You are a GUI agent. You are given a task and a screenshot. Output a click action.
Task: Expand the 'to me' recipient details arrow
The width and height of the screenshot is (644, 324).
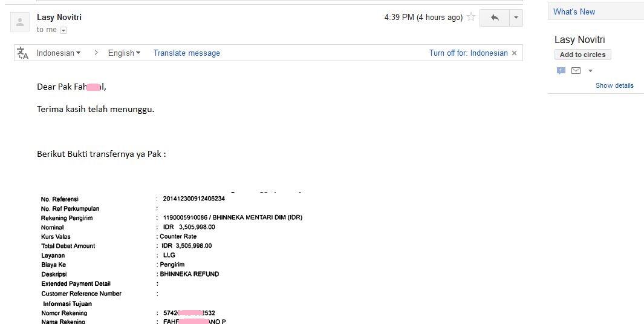(x=63, y=30)
